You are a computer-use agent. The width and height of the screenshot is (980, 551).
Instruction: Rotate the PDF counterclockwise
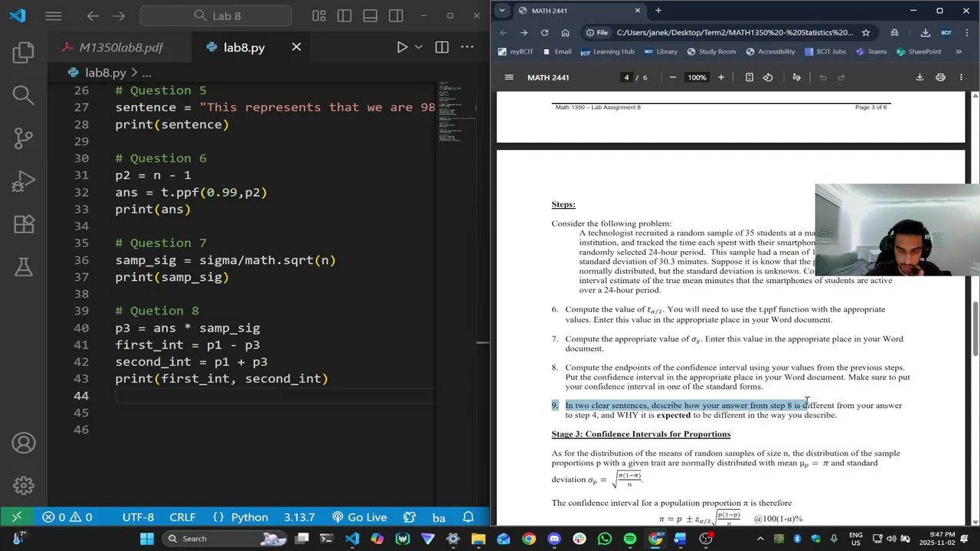[x=768, y=77]
